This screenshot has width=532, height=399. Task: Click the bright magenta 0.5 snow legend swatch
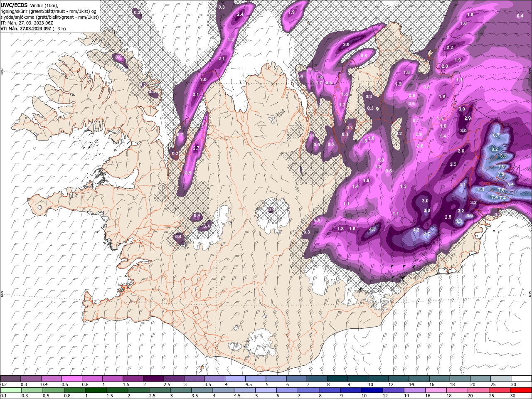point(71,379)
